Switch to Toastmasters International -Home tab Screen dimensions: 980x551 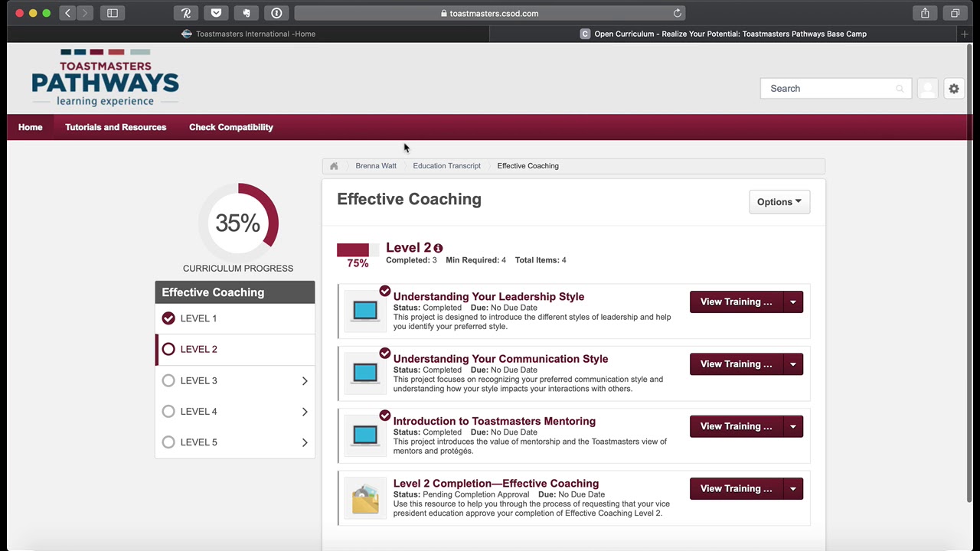tap(248, 34)
